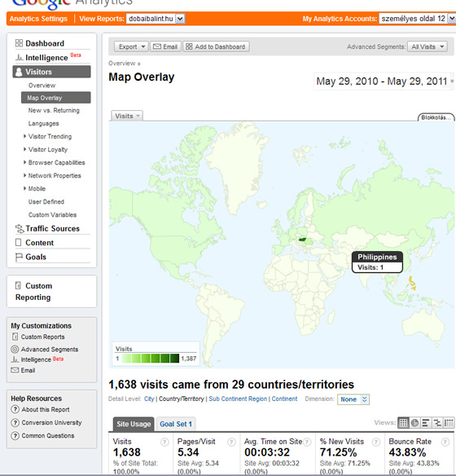
Task: Select the Site Usage tab
Action: (134, 424)
